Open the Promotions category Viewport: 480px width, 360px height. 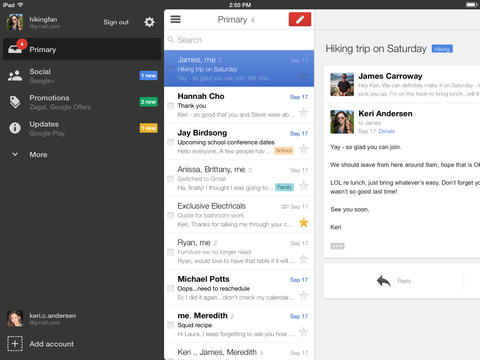tap(82, 102)
